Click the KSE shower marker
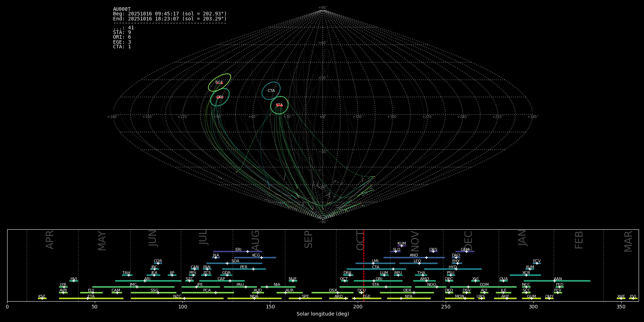This screenshot has width=644, height=322. 42,298
